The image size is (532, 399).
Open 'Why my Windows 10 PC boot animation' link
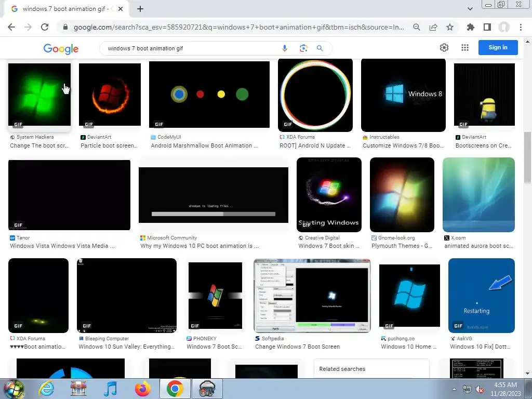coord(199,246)
